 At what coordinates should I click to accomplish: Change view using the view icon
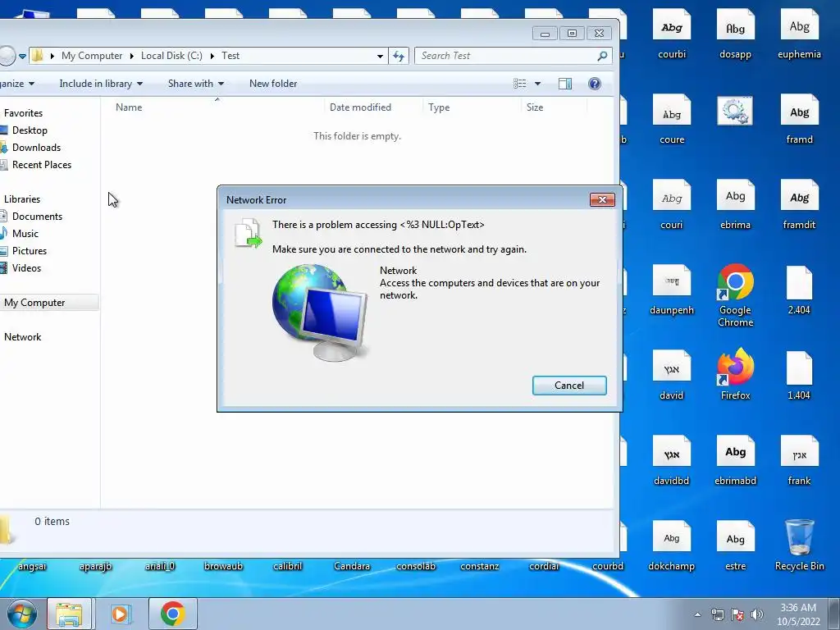point(519,84)
